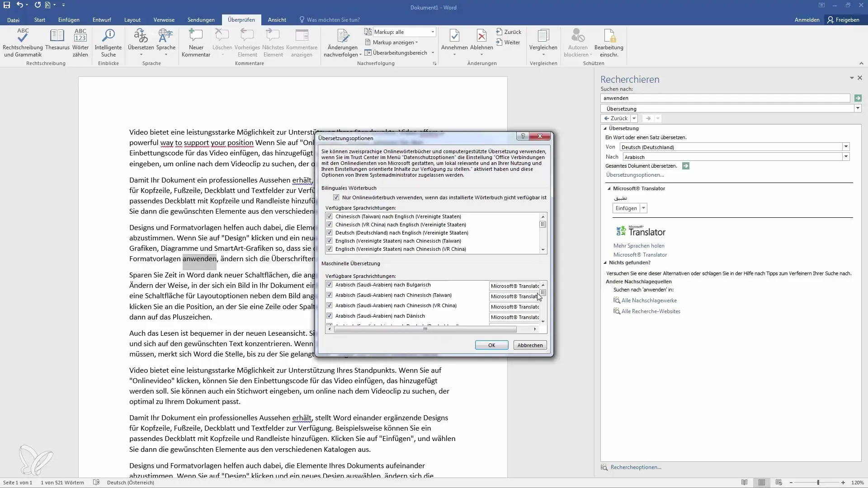Uncheck Arabisch nach Dänisch

tap(329, 316)
